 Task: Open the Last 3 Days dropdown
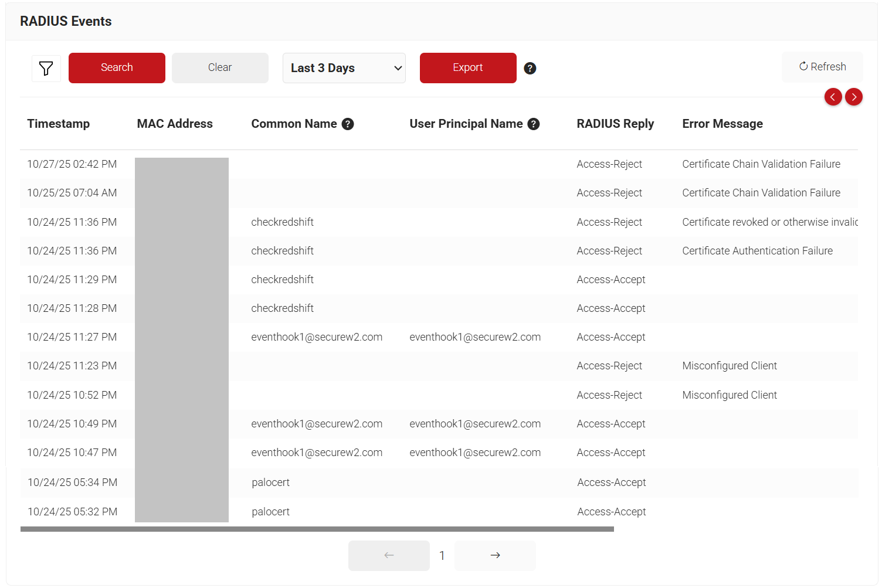click(x=344, y=68)
